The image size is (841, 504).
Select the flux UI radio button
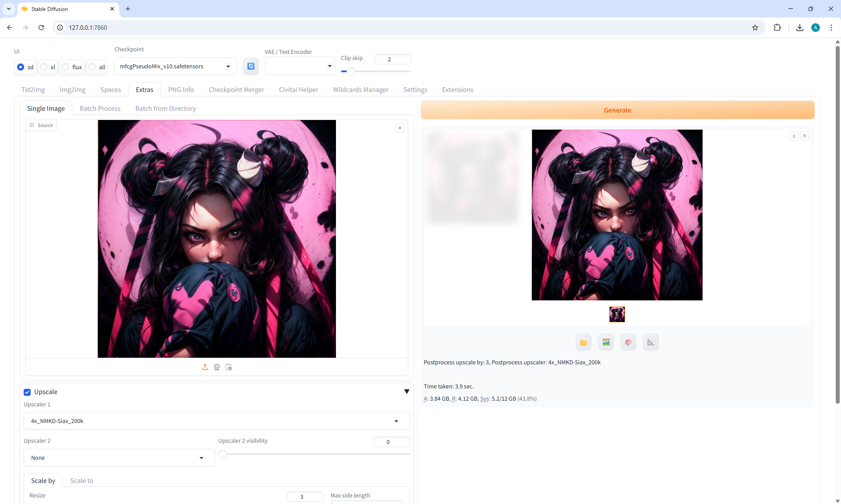pyautogui.click(x=66, y=67)
